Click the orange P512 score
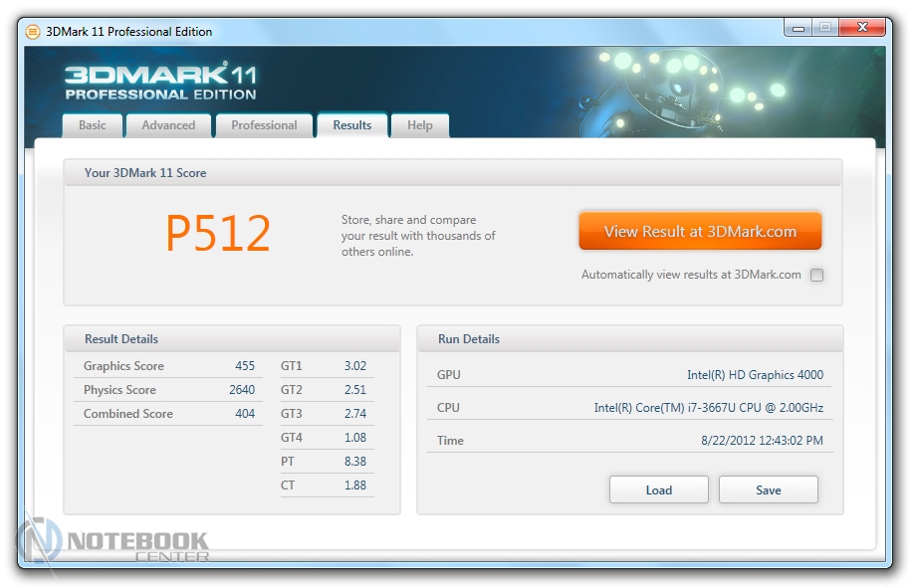 pos(218,235)
